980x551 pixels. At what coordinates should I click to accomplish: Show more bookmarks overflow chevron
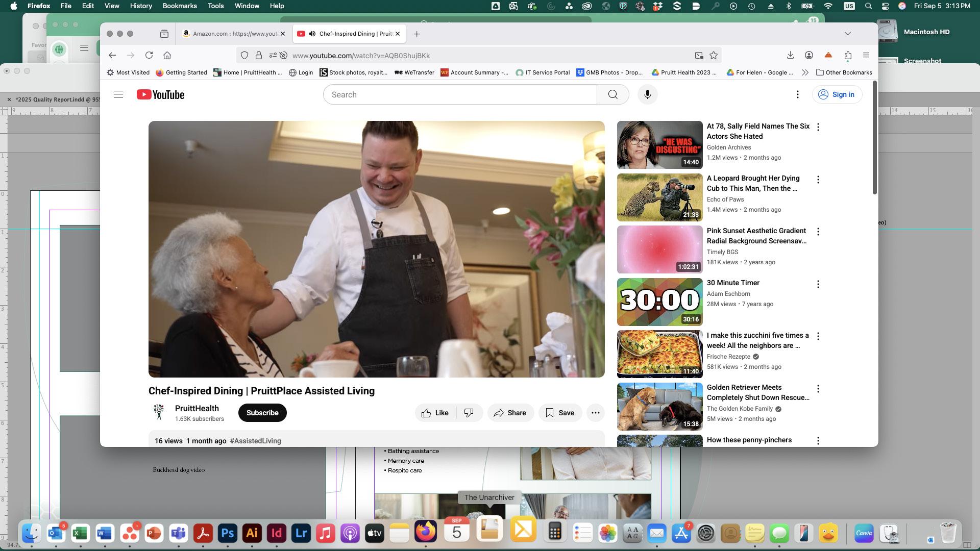click(x=805, y=72)
